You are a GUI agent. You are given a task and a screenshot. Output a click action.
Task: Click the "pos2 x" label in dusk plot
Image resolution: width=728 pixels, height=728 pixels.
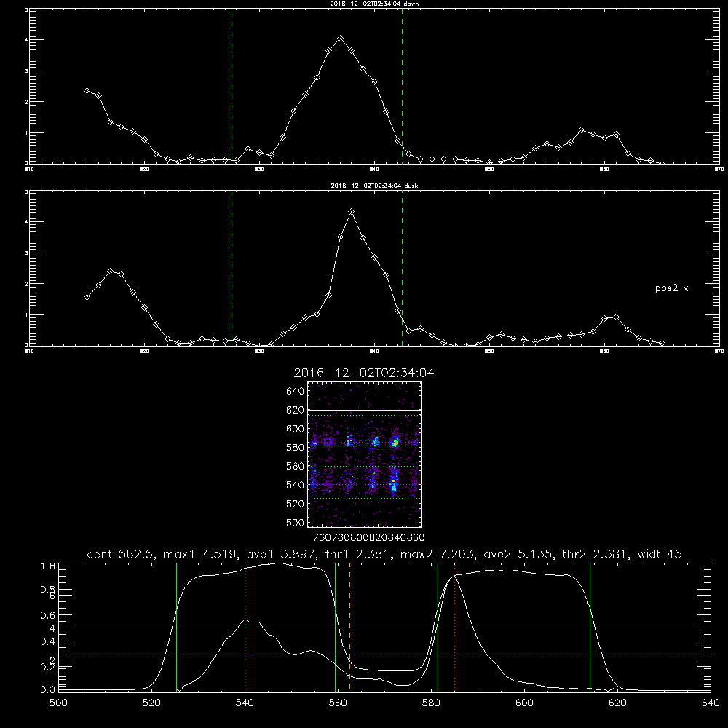coord(671,288)
